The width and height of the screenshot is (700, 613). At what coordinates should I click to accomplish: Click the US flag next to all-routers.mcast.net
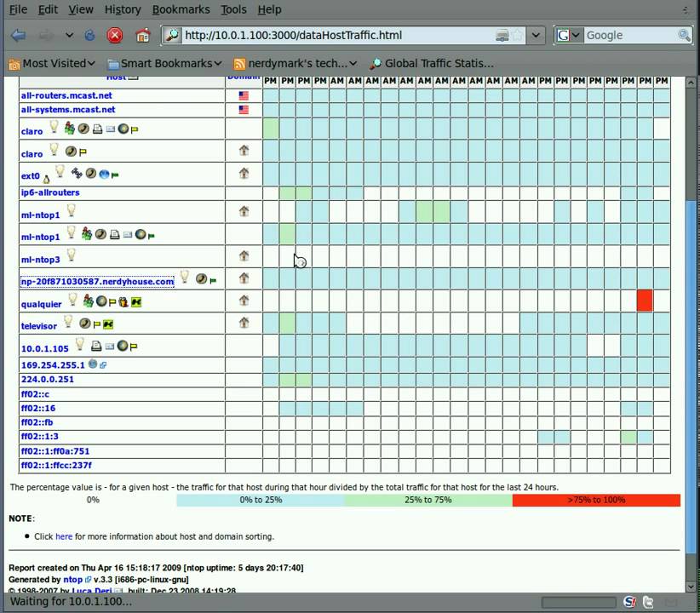point(244,95)
